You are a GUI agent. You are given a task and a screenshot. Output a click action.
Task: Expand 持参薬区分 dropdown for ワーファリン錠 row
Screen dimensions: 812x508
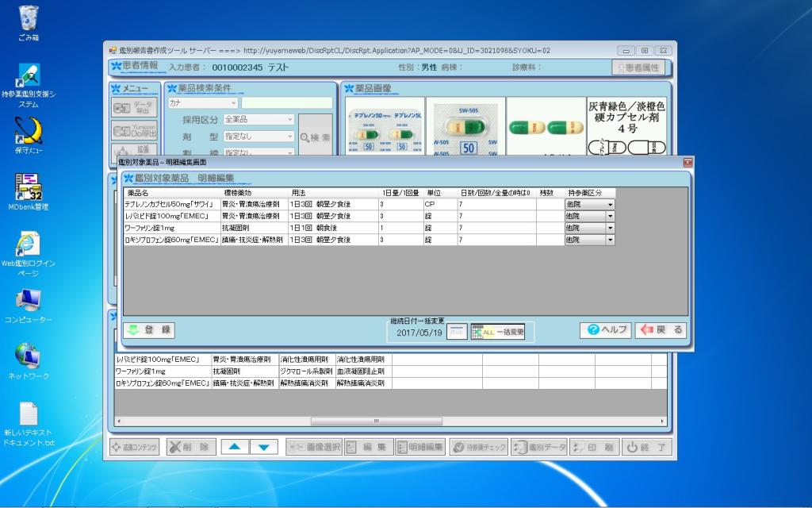[609, 228]
